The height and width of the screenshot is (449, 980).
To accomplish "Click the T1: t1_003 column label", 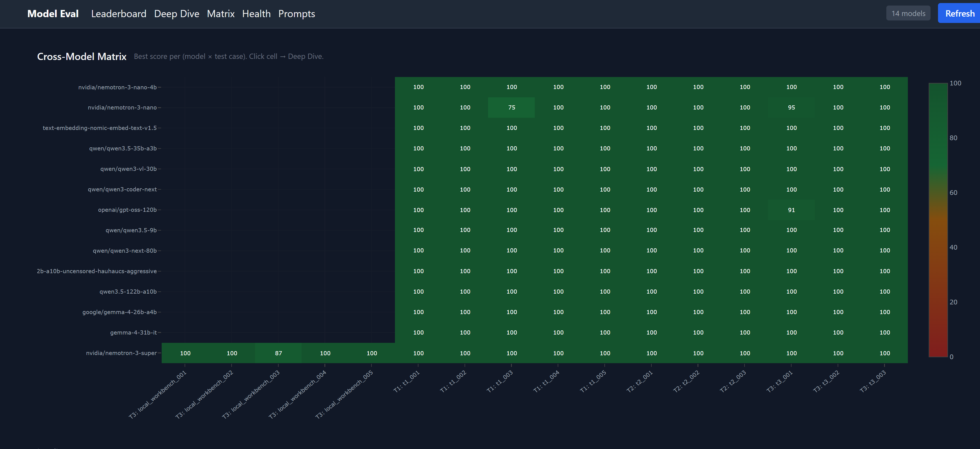I will point(500,381).
